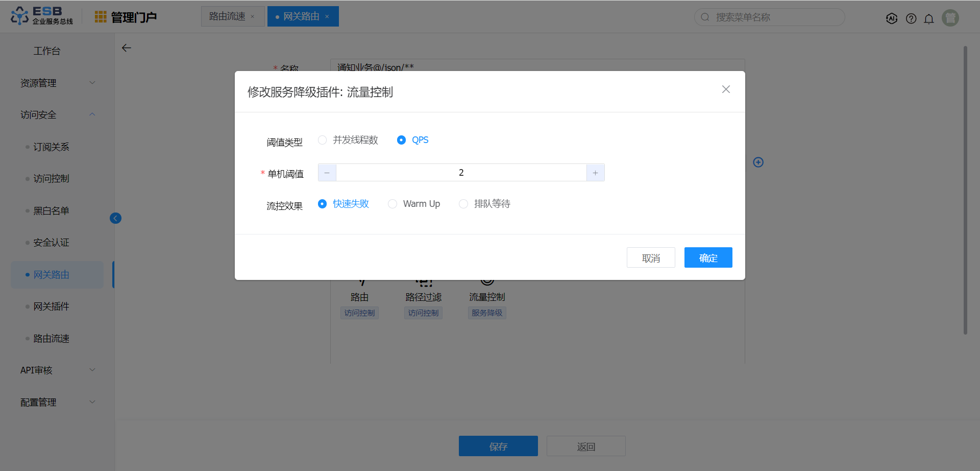This screenshot has width=980, height=471.
Task: Switch to the 路由流速 tab
Action: coord(227,16)
